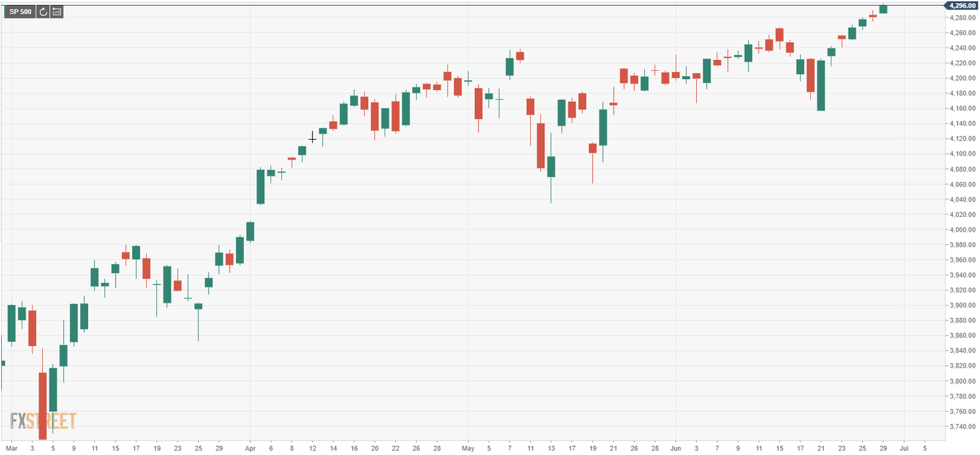The width and height of the screenshot is (980, 455).
Task: Click the refresh chart icon
Action: (43, 11)
